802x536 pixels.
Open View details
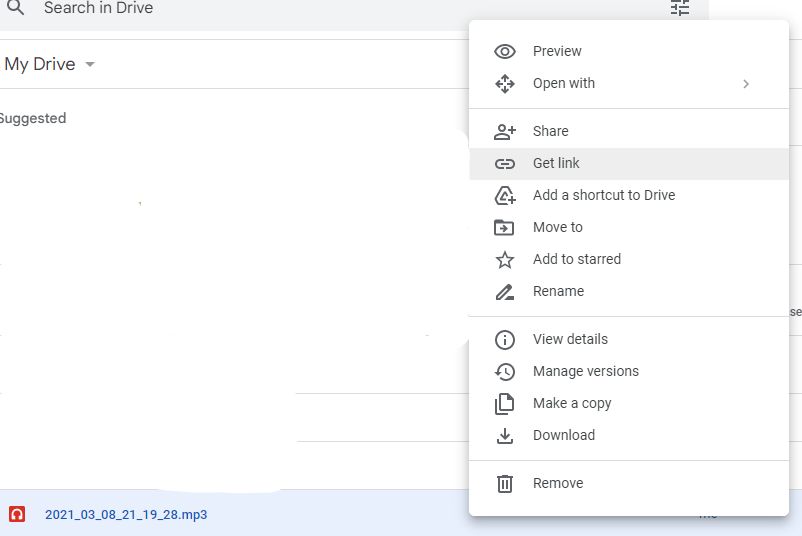pos(629,340)
